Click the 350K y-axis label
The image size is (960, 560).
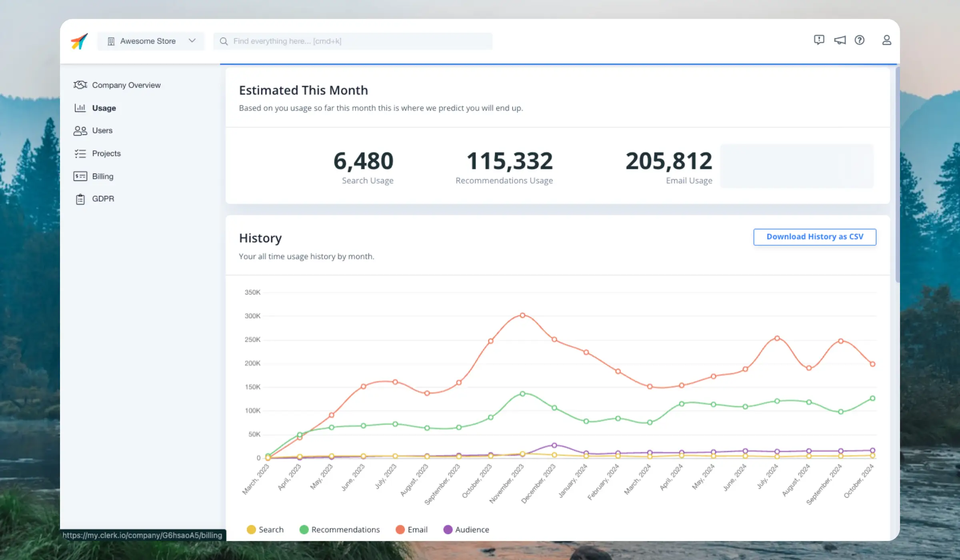click(252, 292)
